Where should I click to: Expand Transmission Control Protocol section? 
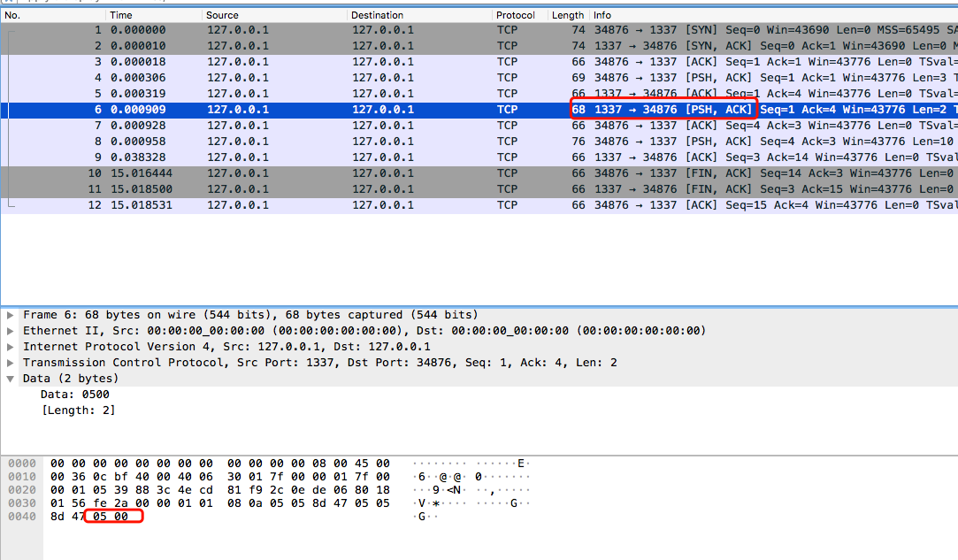click(11, 363)
